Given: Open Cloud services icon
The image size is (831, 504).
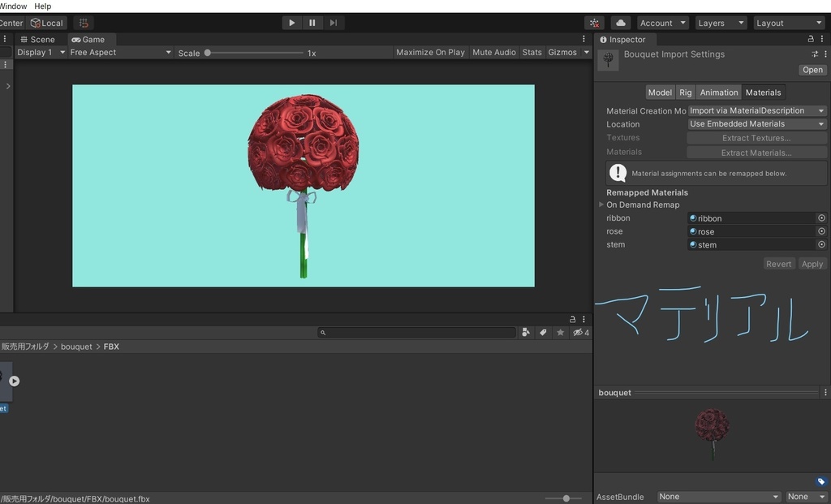Looking at the screenshot, I should coord(620,23).
